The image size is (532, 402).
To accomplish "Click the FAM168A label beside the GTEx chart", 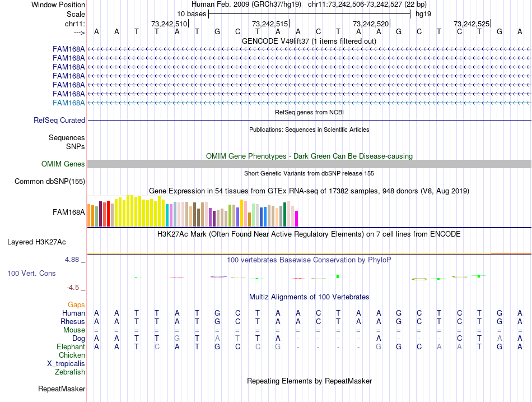I will pyautogui.click(x=68, y=212).
